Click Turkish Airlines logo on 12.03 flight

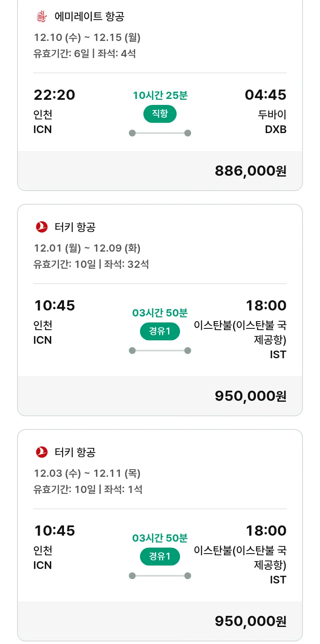pos(42,452)
